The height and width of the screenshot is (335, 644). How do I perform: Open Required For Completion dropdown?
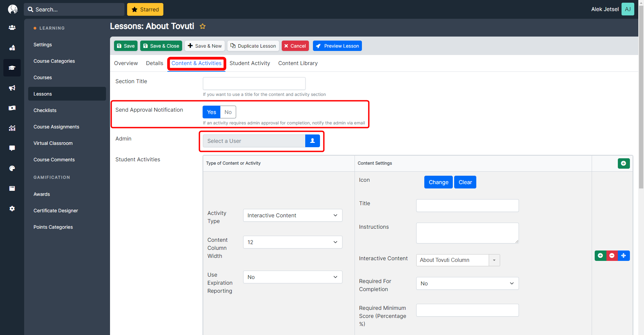pyautogui.click(x=467, y=283)
